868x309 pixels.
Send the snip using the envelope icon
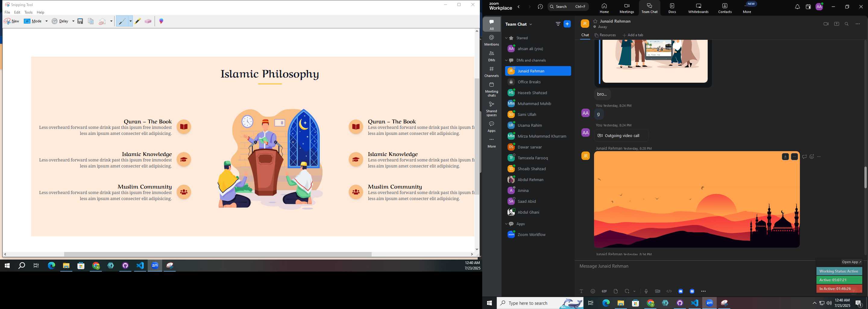pyautogui.click(x=103, y=22)
